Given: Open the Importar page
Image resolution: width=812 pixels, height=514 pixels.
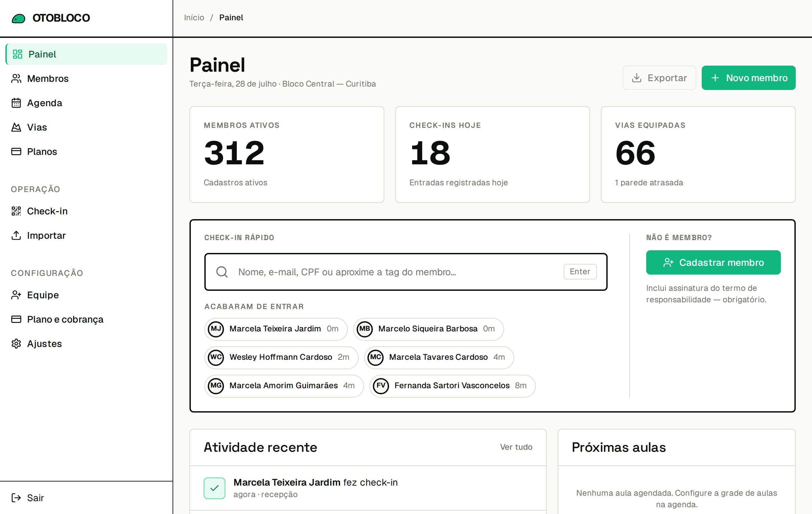Looking at the screenshot, I should coord(86,235).
